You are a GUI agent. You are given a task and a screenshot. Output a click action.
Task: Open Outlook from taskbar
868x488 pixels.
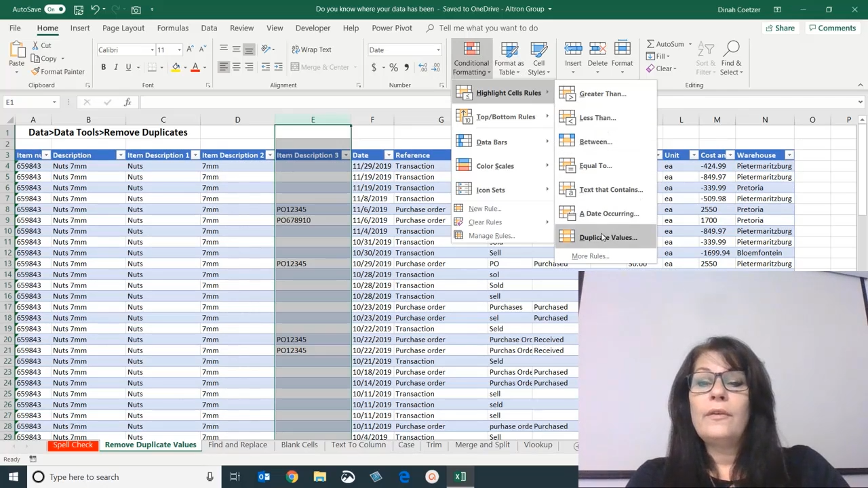coord(264,476)
